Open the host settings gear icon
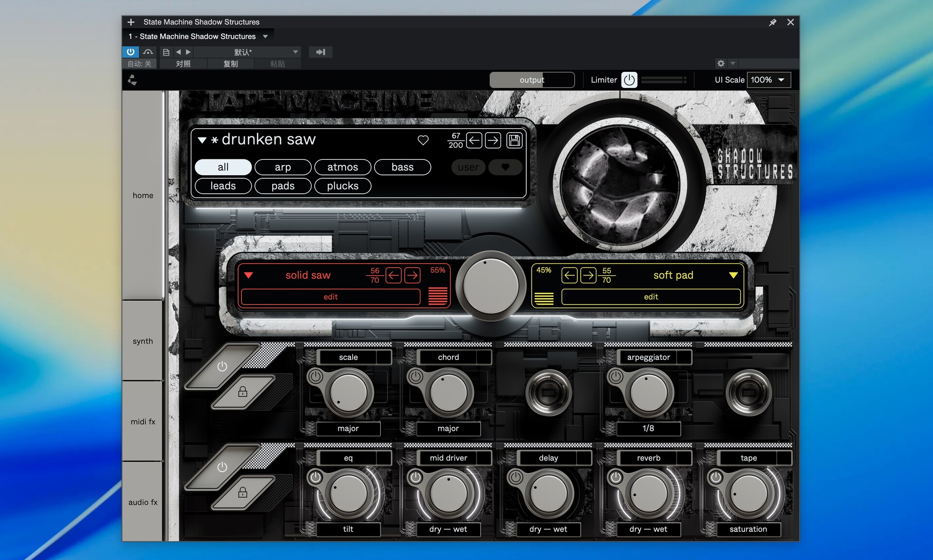 (721, 64)
